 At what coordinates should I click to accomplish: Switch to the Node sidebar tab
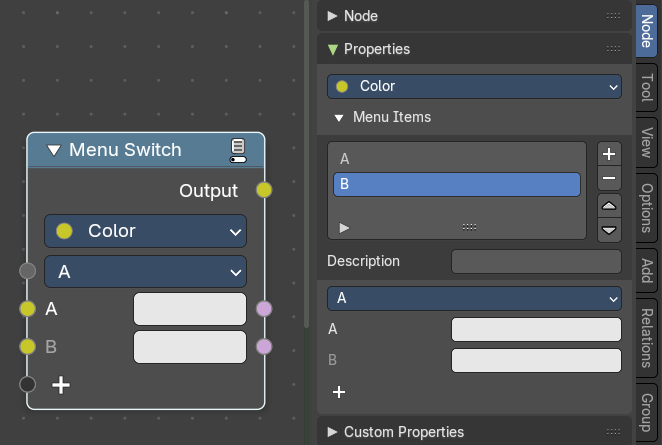(x=647, y=31)
